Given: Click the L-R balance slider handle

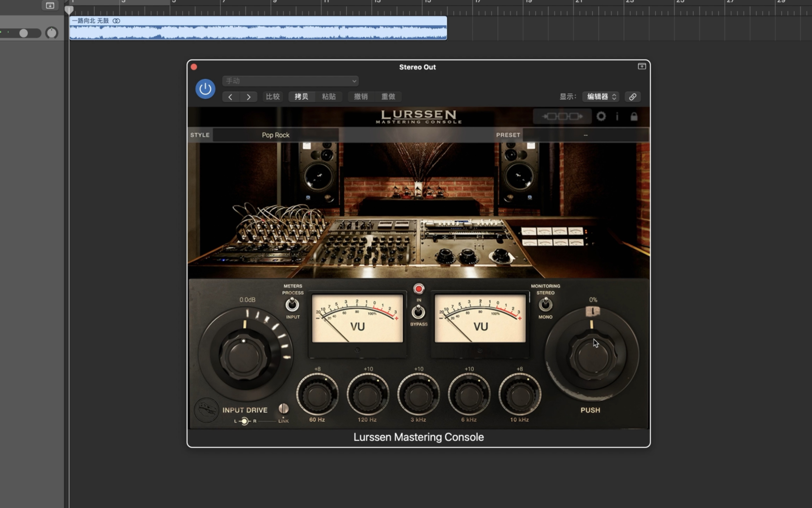Looking at the screenshot, I should (x=245, y=421).
